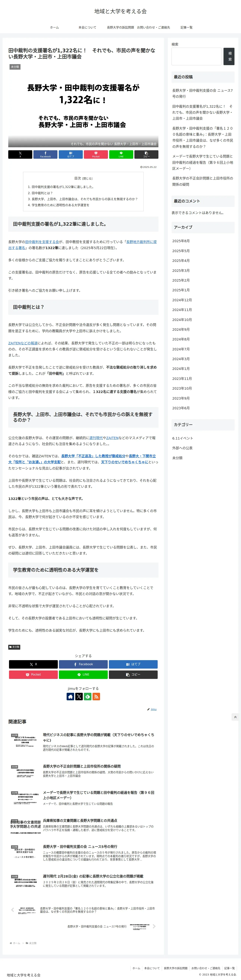The width and height of the screenshot is (241, 980).
Task: Click author link jimu
Action: 153,709
